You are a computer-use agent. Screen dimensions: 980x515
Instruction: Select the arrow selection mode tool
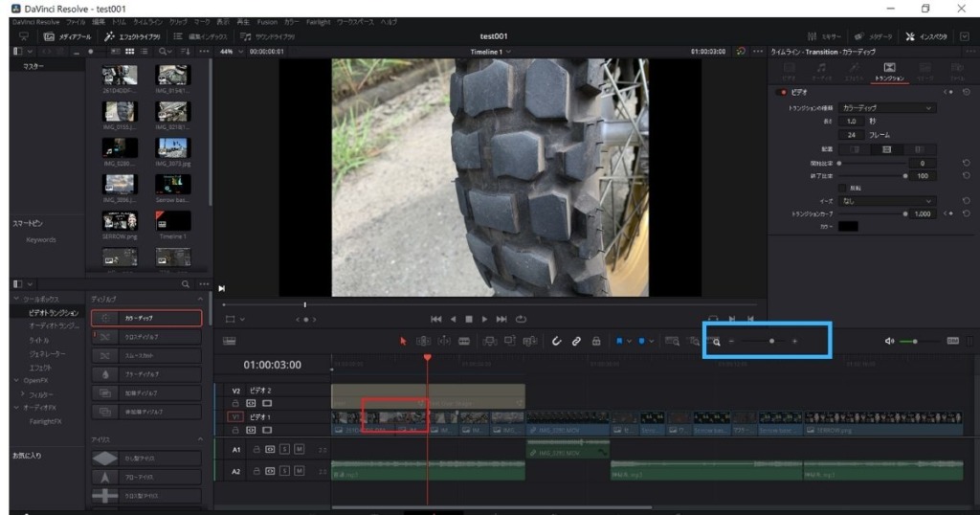403,341
